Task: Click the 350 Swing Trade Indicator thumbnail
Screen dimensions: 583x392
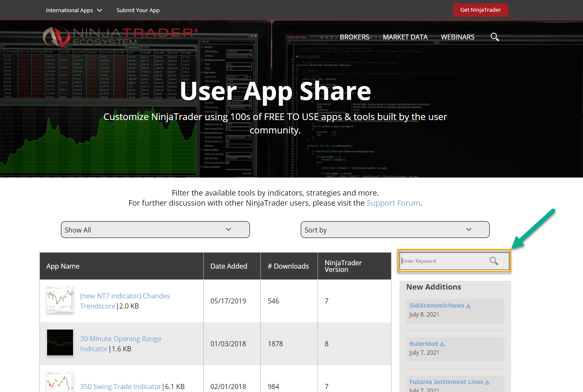Action: (x=60, y=382)
